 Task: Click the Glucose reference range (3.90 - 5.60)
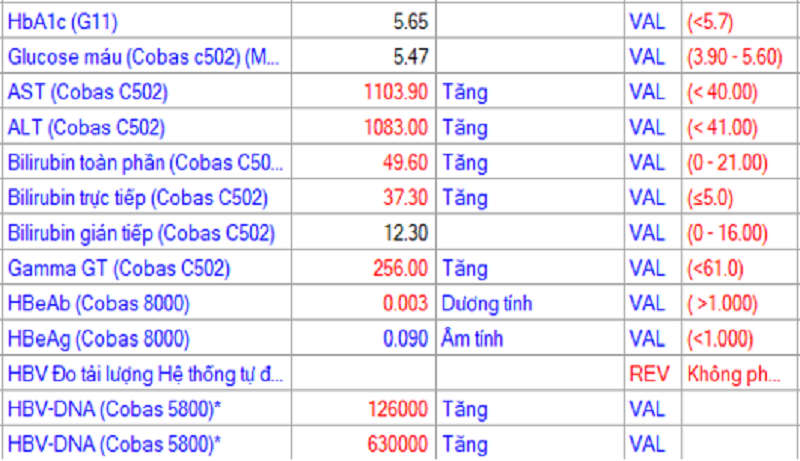pyautogui.click(x=734, y=56)
